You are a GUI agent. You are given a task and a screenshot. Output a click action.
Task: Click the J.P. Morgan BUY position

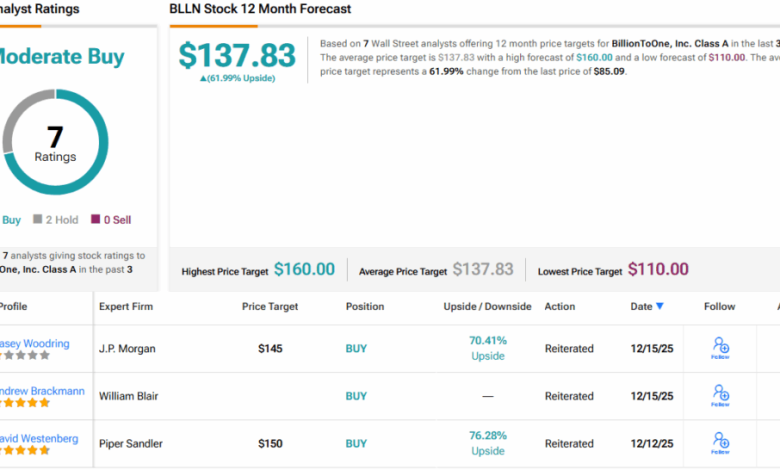coord(357,349)
